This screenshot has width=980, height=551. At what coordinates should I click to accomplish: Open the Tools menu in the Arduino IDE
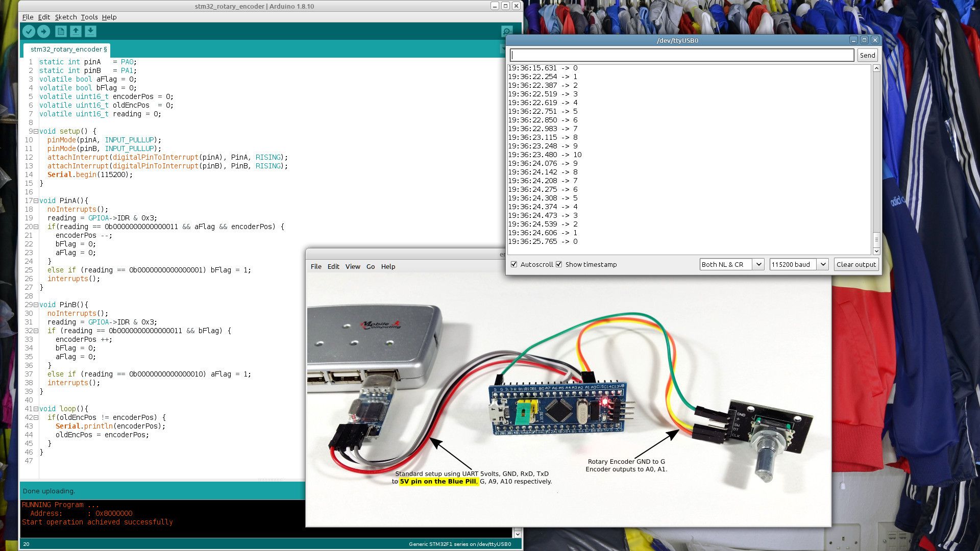(x=89, y=17)
